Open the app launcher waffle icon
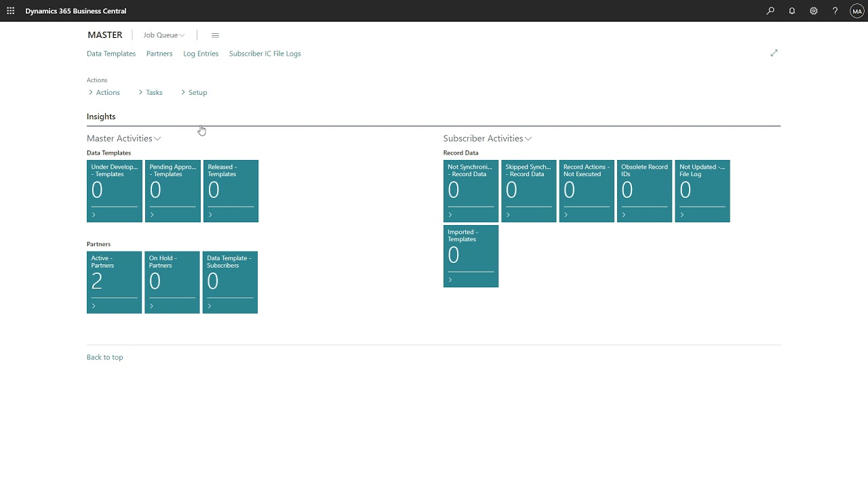Viewport: 868px width, 488px height. 10,11
